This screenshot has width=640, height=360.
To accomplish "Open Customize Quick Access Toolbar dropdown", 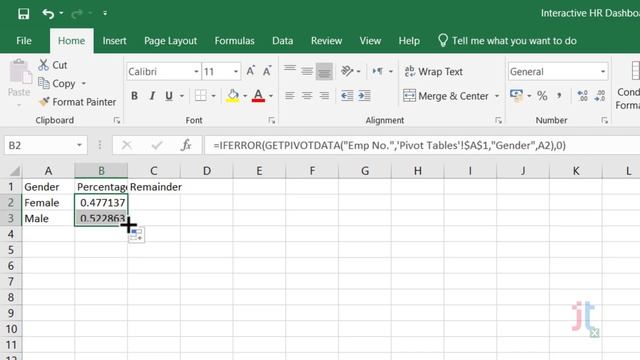I will [x=105, y=13].
